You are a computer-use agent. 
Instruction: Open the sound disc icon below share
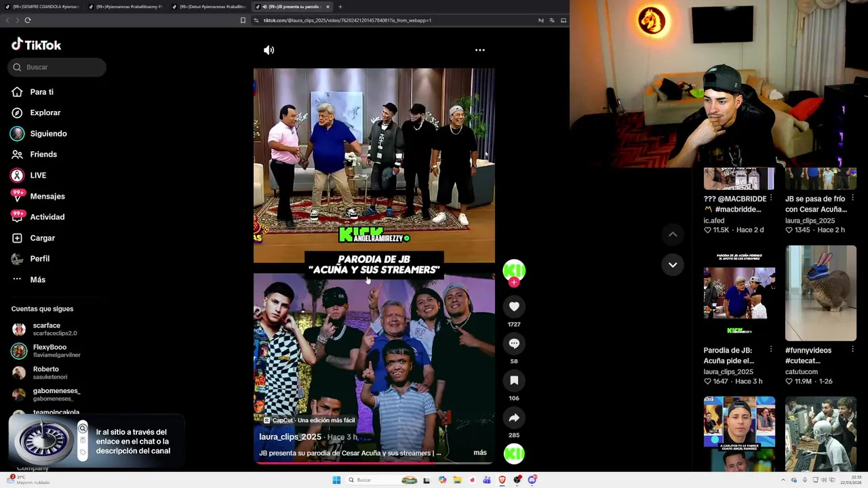[514, 453]
